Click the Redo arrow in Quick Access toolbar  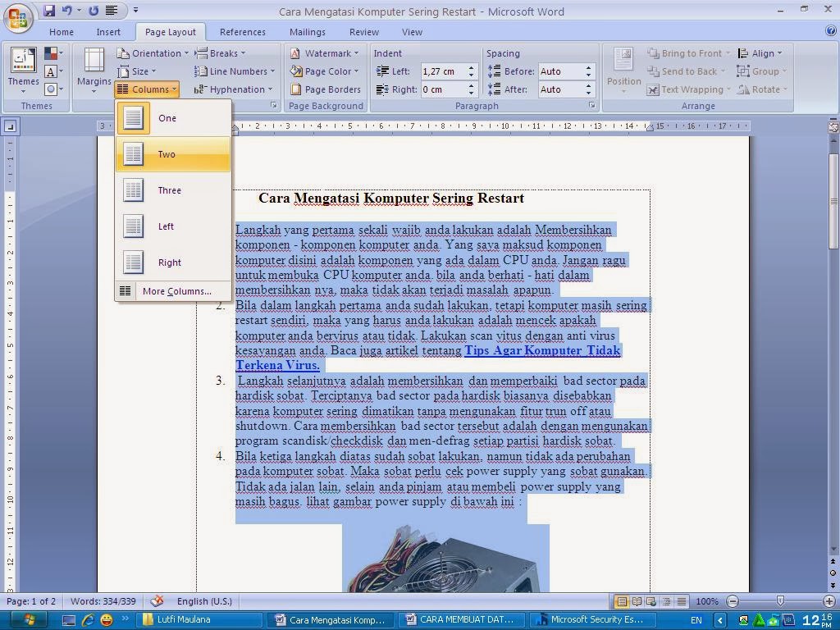[94, 10]
